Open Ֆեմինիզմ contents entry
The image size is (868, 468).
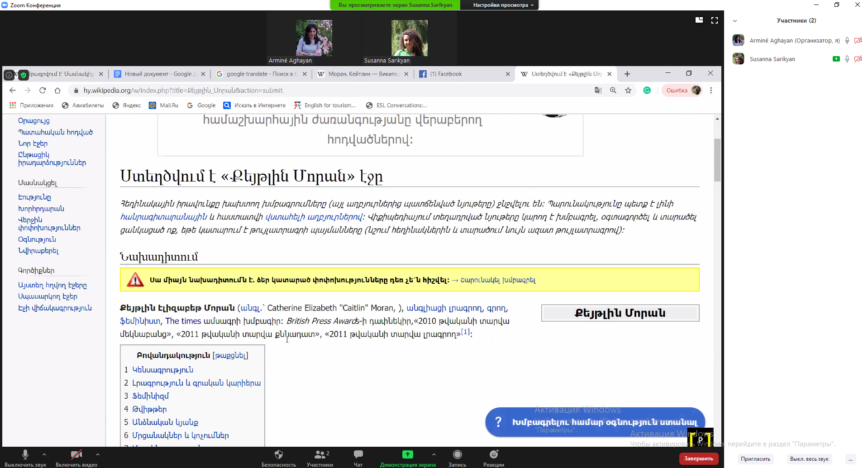coord(150,396)
